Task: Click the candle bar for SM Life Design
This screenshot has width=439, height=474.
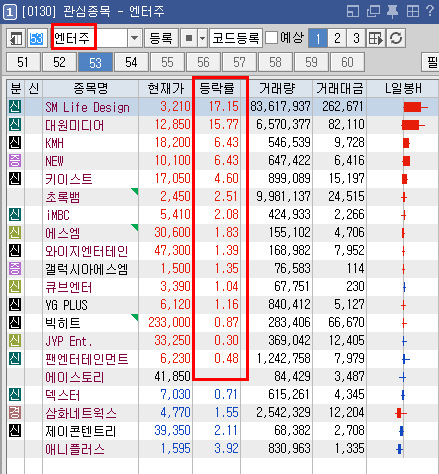Action: click(415, 107)
